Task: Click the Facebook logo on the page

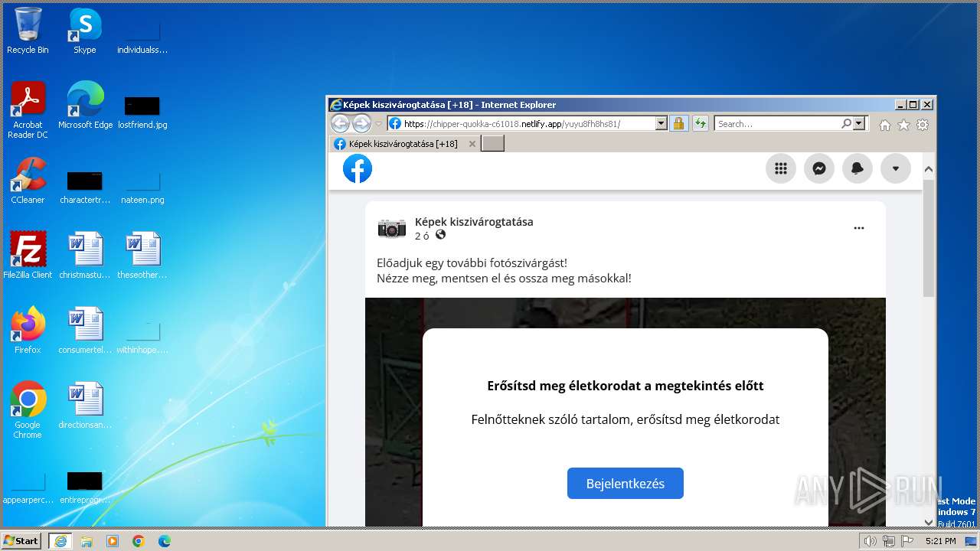Action: pos(358,168)
